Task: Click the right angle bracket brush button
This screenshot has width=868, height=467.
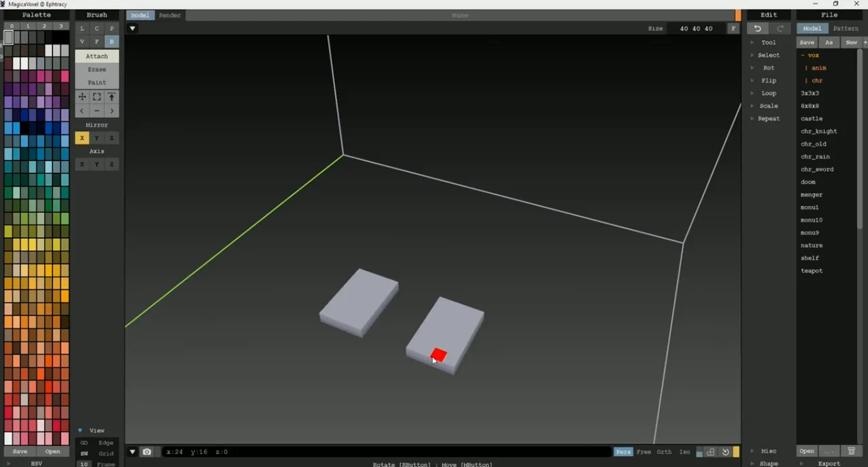Action: pos(112,110)
